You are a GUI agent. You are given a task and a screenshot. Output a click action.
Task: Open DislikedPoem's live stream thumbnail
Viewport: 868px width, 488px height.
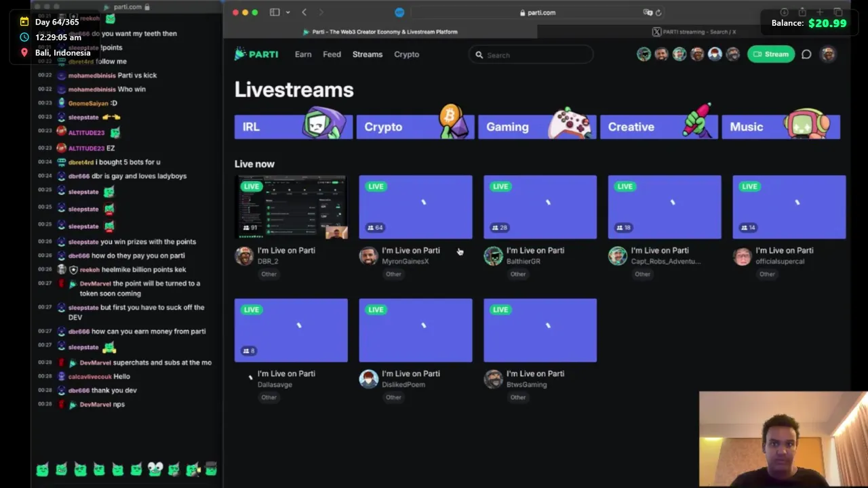click(x=416, y=330)
